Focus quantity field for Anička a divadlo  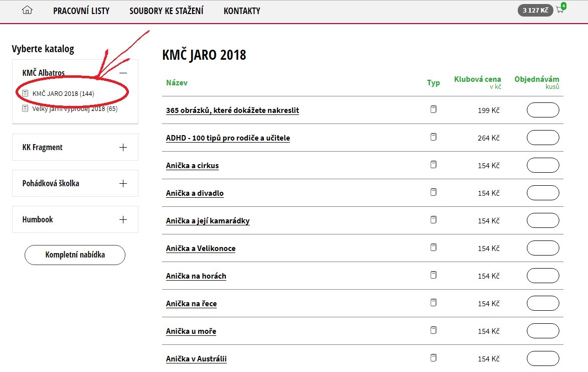543,193
